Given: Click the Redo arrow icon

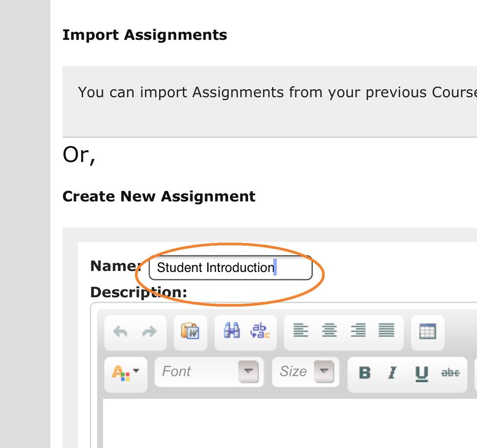Looking at the screenshot, I should pyautogui.click(x=150, y=332).
